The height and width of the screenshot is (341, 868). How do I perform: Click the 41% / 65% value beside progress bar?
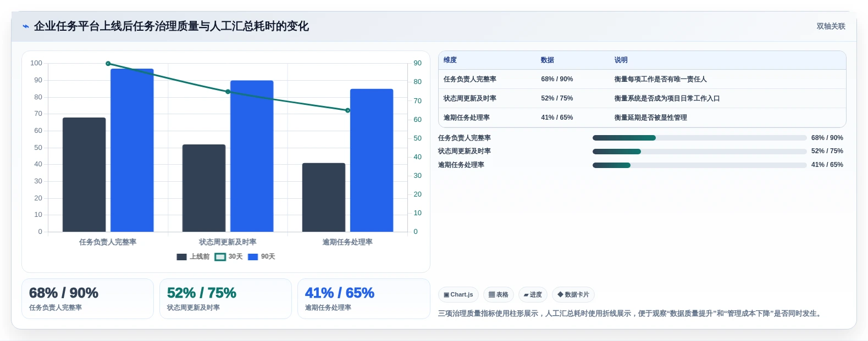point(827,165)
